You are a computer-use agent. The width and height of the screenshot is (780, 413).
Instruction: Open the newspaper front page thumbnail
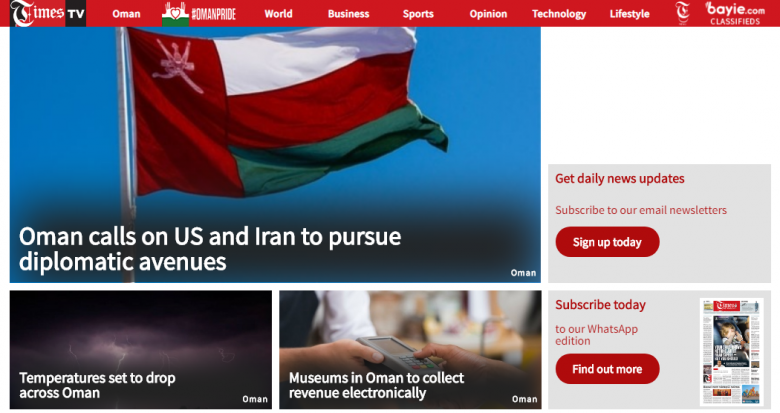[731, 352]
